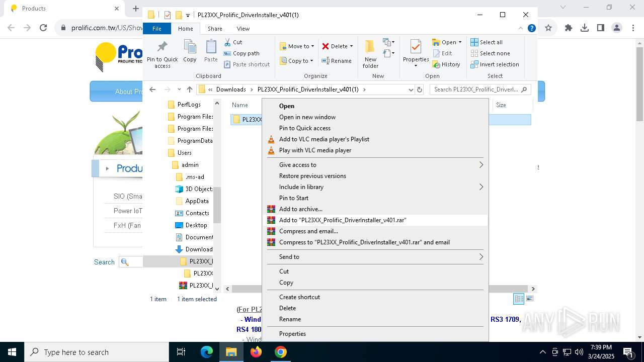Open Move to dropdown
The image size is (644, 362).
click(x=297, y=46)
